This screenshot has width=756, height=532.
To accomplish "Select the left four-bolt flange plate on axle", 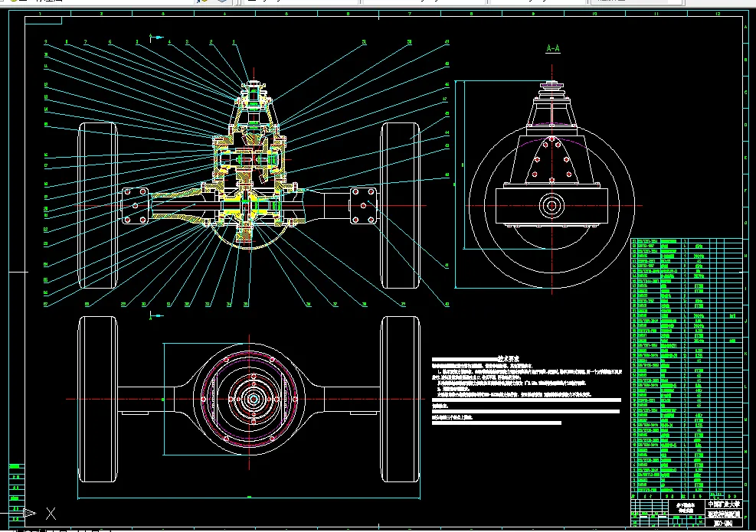I will (x=135, y=206).
